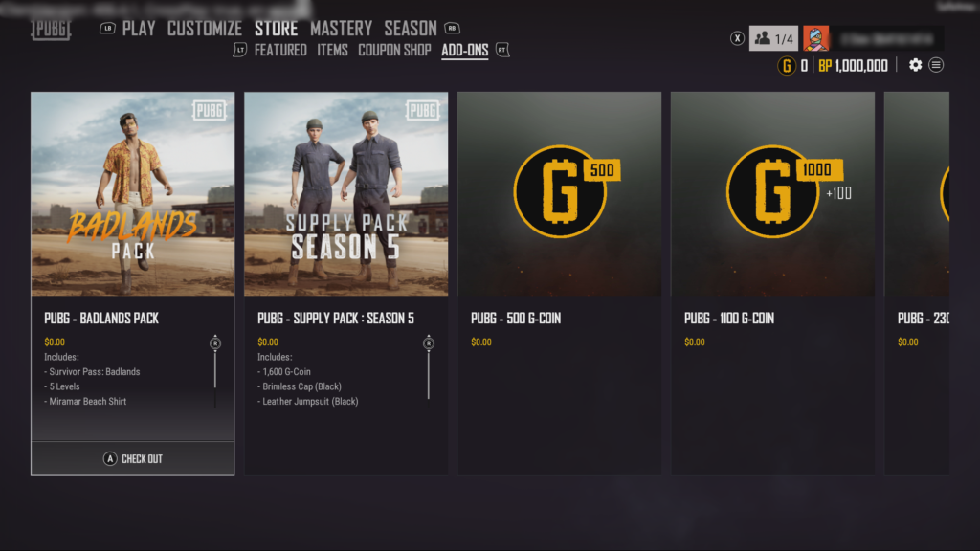Go to the COUPON SHOP sub-tab

(x=394, y=50)
